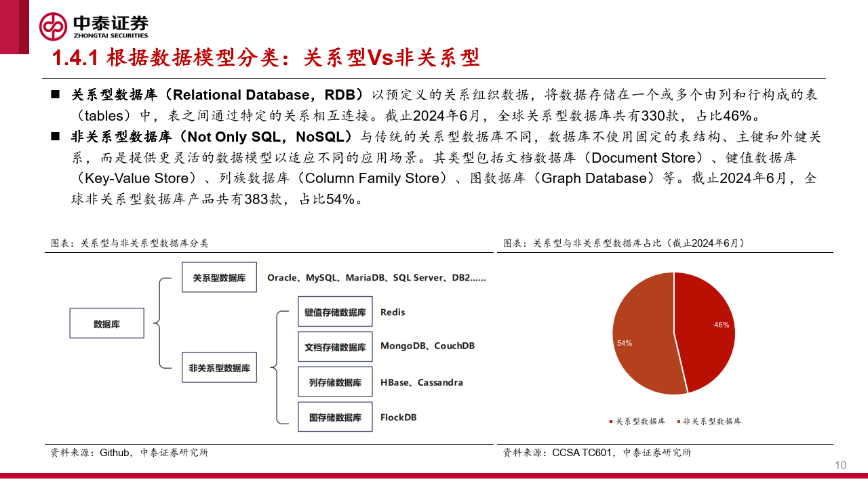
Task: Click the 资料来源：Github source note
Action: 130,452
